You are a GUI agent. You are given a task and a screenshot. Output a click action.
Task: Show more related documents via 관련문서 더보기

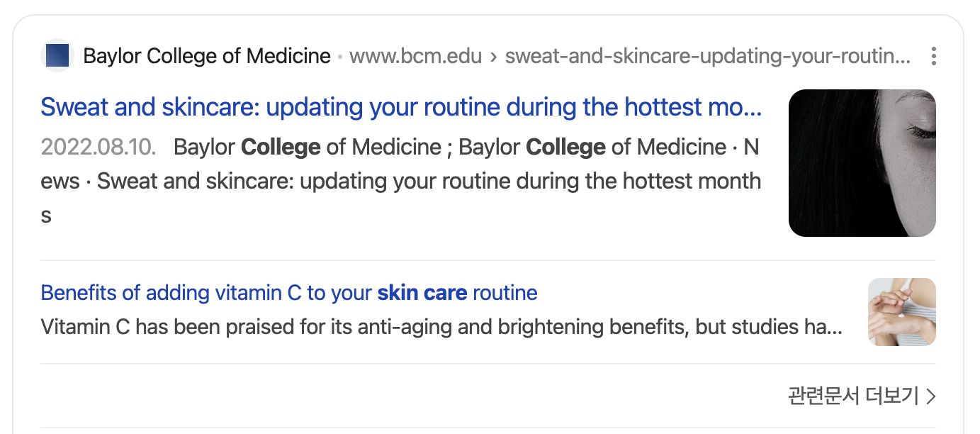854,396
